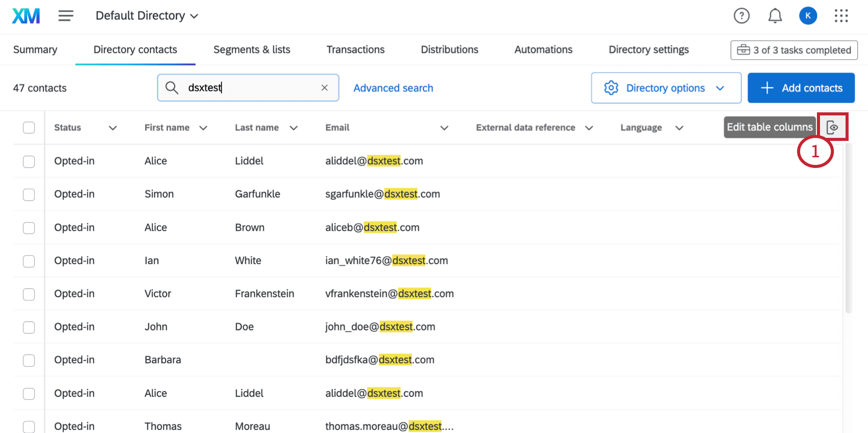Open the app switcher grid icon

841,16
